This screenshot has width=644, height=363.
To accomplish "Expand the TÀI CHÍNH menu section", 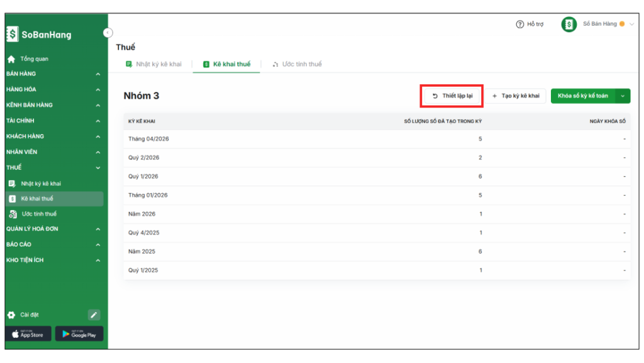I will click(x=97, y=121).
